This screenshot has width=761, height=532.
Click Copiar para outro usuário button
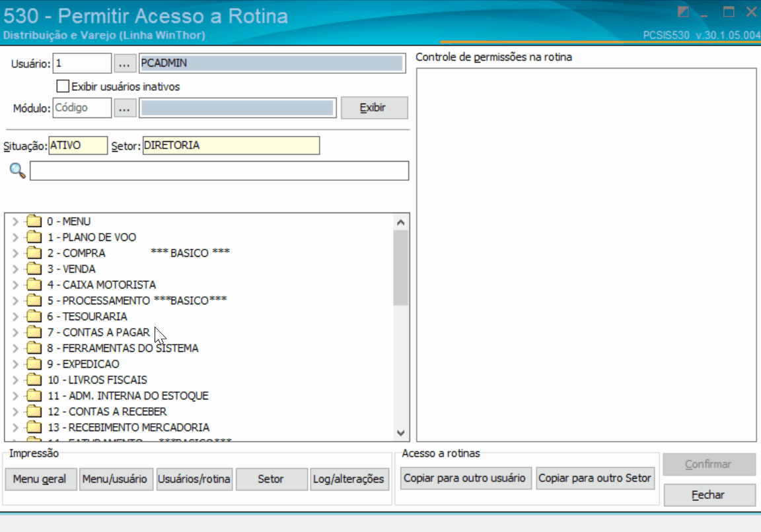click(464, 478)
